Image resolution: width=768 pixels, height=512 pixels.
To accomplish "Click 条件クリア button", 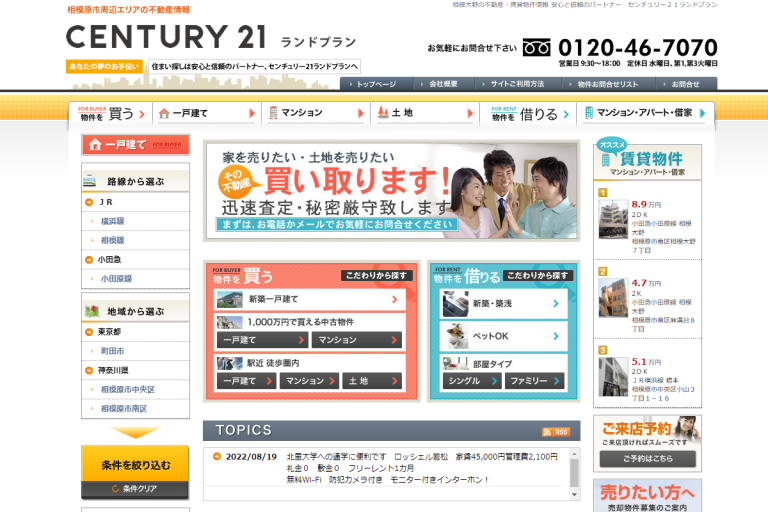I will pos(135,489).
